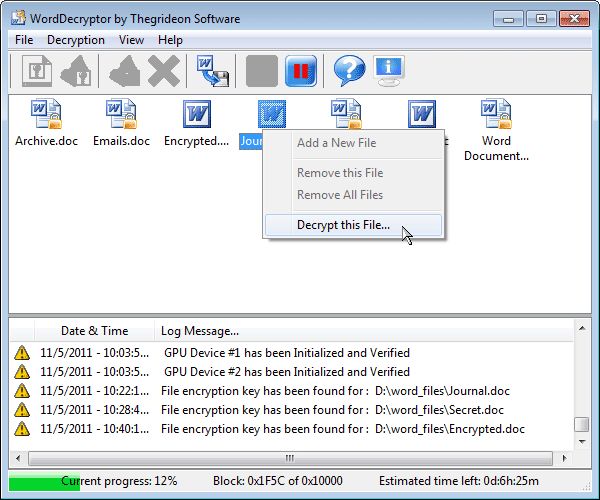
Task: Click the log list scroll up arrow
Action: click(582, 329)
